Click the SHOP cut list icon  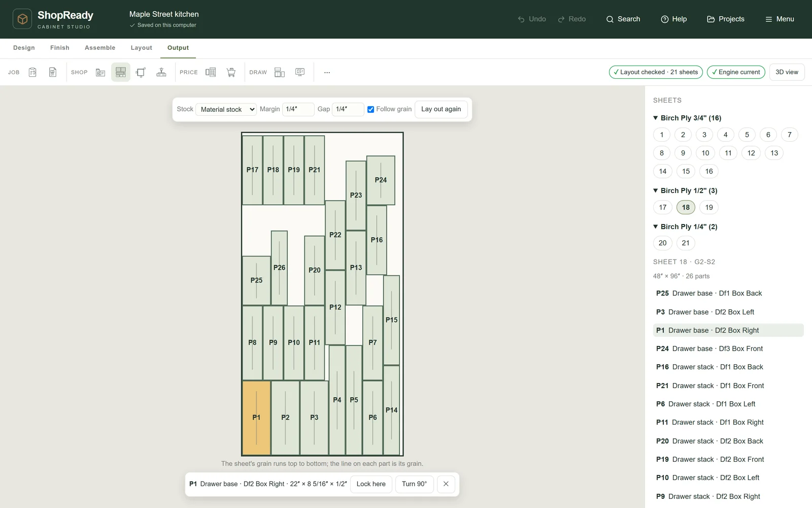(x=100, y=72)
